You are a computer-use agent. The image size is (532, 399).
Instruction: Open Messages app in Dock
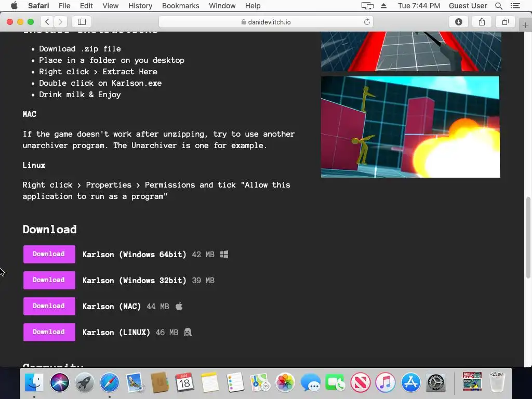310,382
